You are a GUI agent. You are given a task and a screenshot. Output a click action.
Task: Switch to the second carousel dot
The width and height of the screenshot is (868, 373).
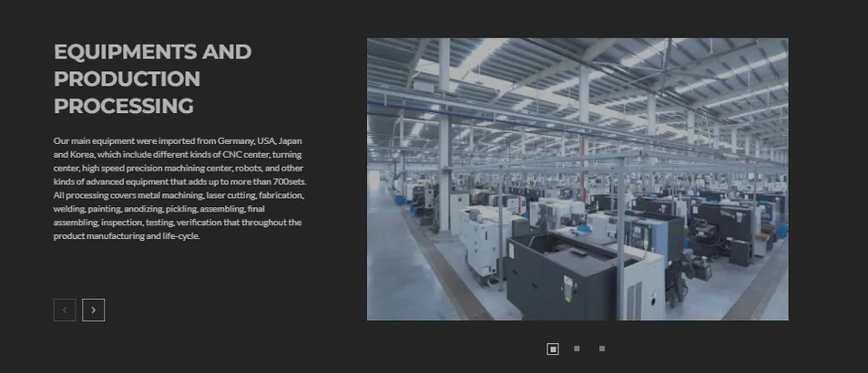pyautogui.click(x=577, y=348)
